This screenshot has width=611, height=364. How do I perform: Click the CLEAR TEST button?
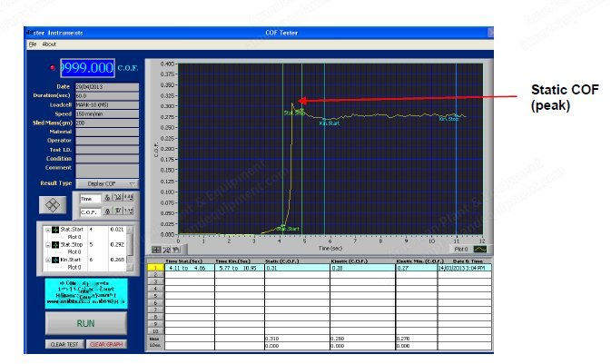click(x=64, y=345)
